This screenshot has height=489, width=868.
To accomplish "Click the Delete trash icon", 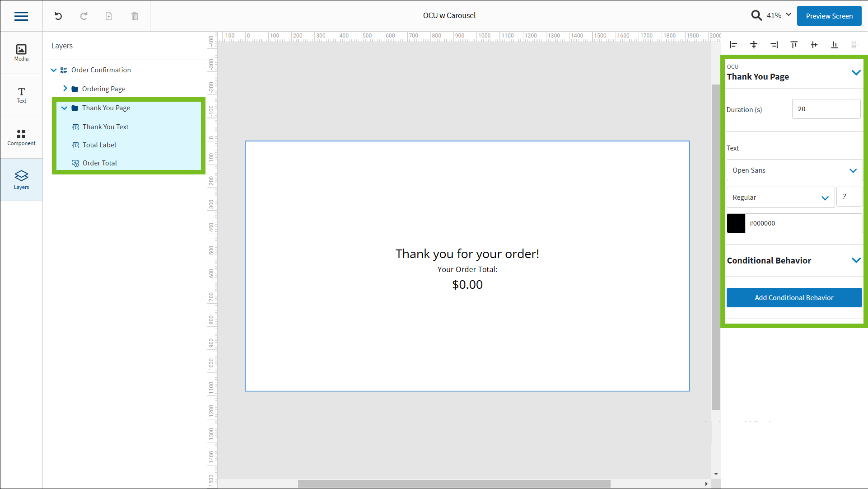I will (134, 16).
